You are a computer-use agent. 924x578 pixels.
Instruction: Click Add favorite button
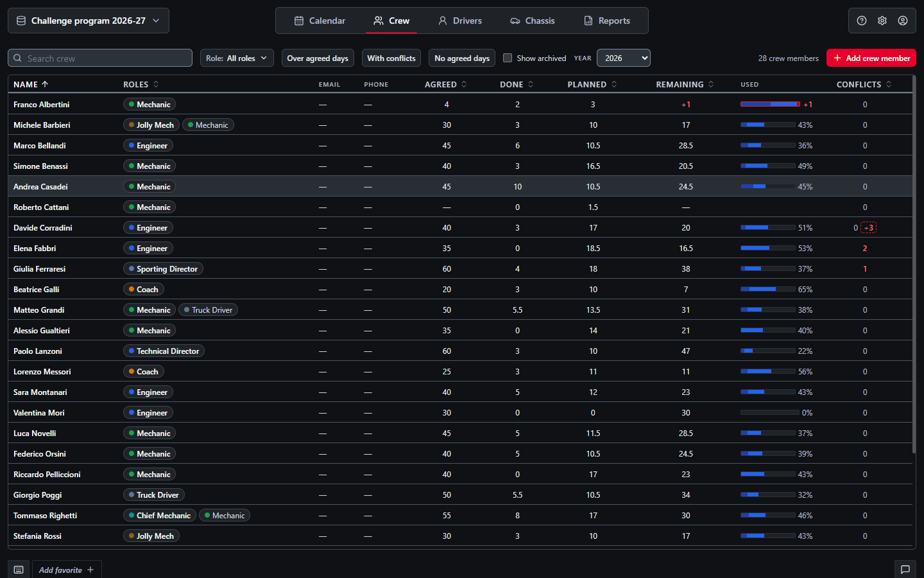coord(67,570)
